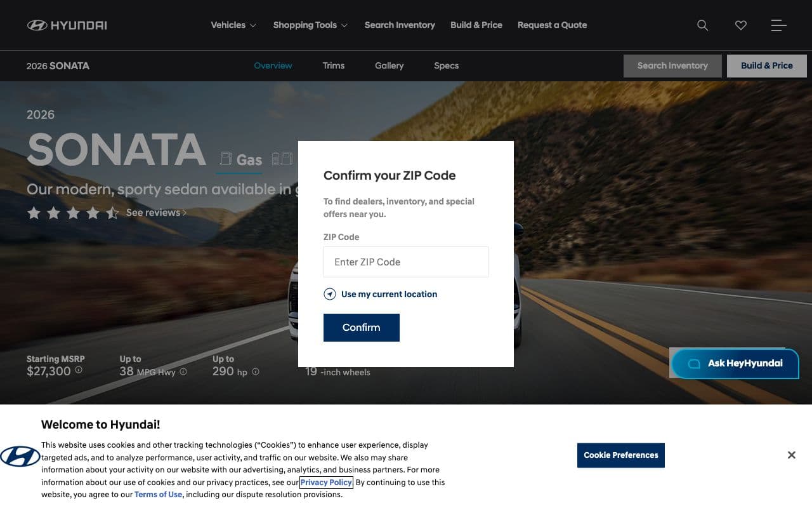Click the Hyundai logo in the header
The width and height of the screenshot is (812, 508).
(67, 25)
